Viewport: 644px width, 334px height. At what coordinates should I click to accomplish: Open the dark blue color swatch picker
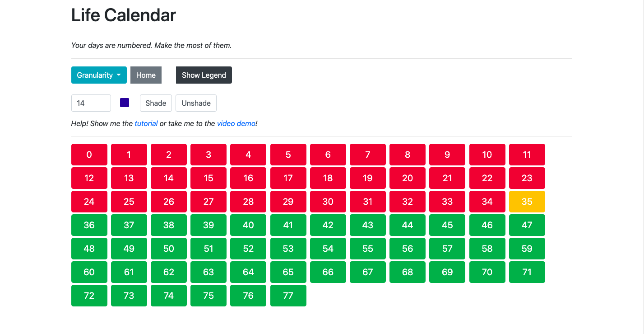(125, 103)
